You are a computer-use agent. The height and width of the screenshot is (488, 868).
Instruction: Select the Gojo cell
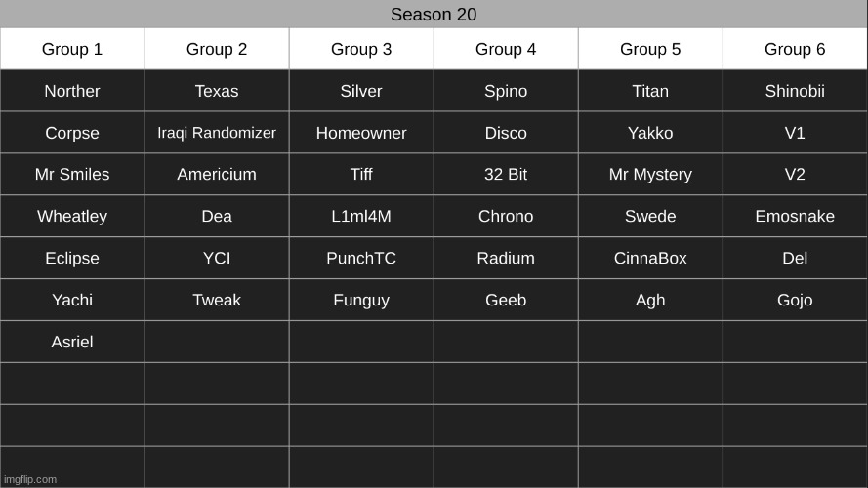click(x=795, y=301)
